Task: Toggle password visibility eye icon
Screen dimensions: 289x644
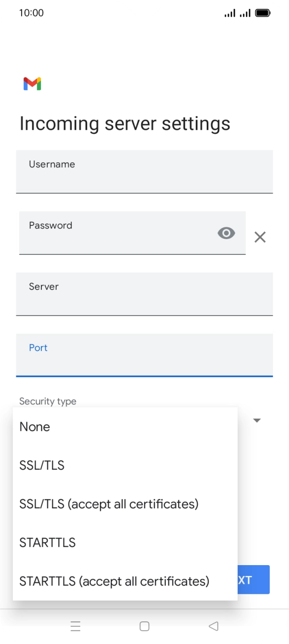Action: pyautogui.click(x=226, y=233)
